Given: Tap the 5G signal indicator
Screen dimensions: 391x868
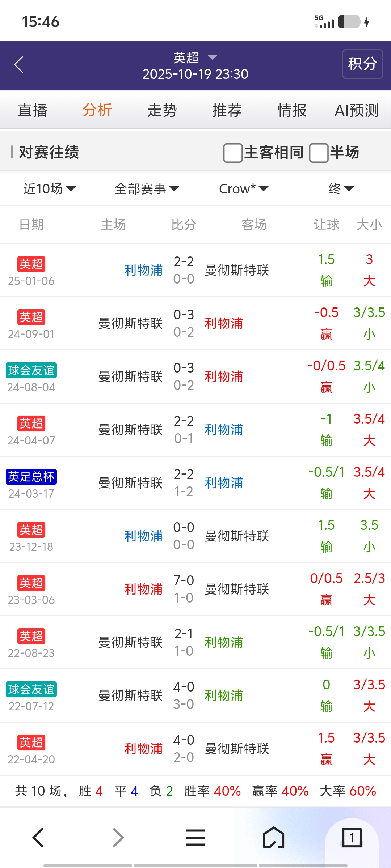Looking at the screenshot, I should click(x=324, y=22).
